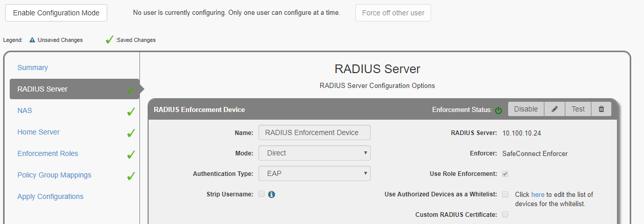Image resolution: width=644 pixels, height=224 pixels.
Task: Go to Policy Group Mappings
Action: 54,175
